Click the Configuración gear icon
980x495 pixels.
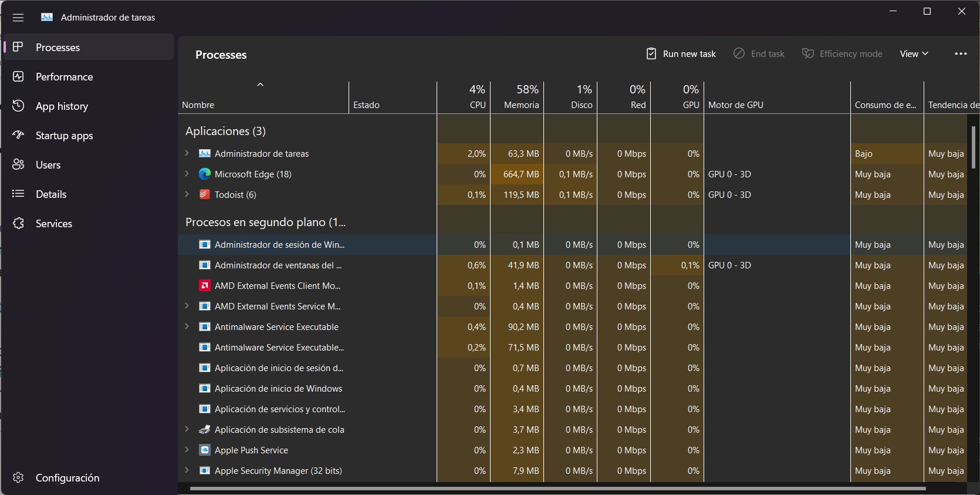click(18, 477)
